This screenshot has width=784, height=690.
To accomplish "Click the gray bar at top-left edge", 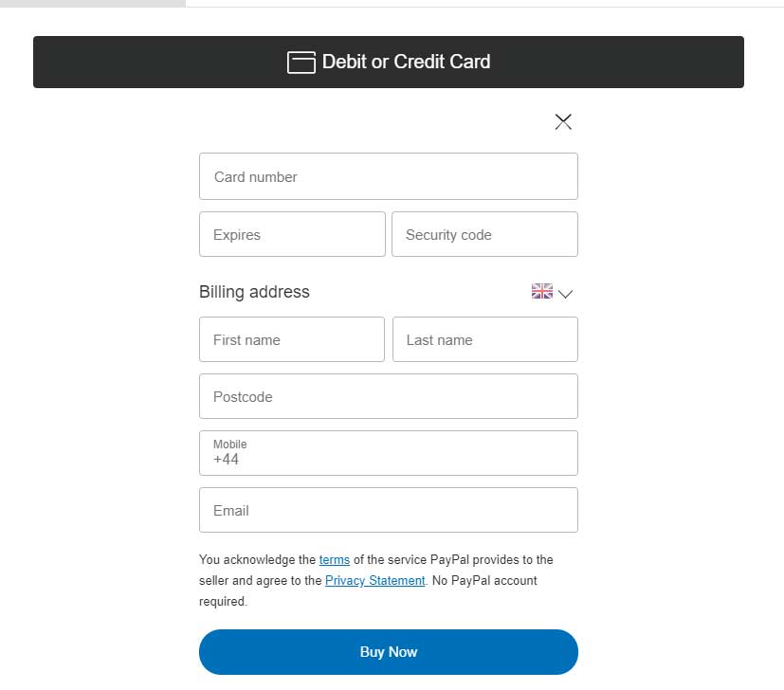I will 93,3.
